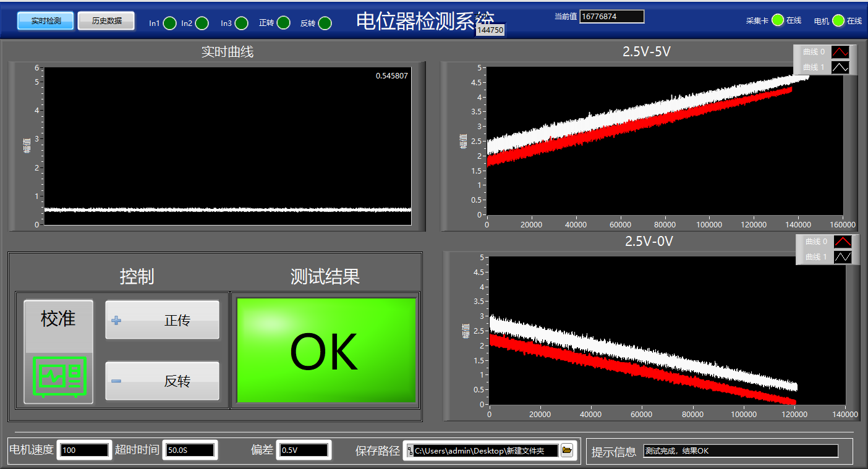Click the 保存路径 file path field
Viewport: 868px width, 469px height.
485,451
